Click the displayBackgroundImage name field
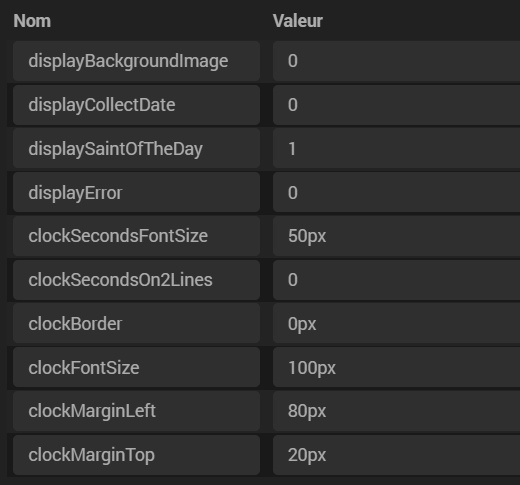 click(136, 61)
